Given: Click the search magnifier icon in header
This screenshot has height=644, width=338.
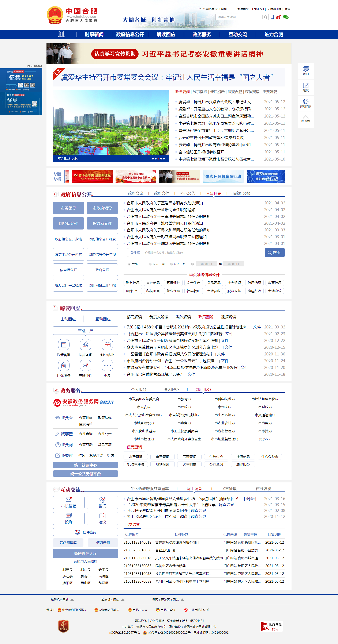Looking at the screenshot, I should [x=265, y=17].
